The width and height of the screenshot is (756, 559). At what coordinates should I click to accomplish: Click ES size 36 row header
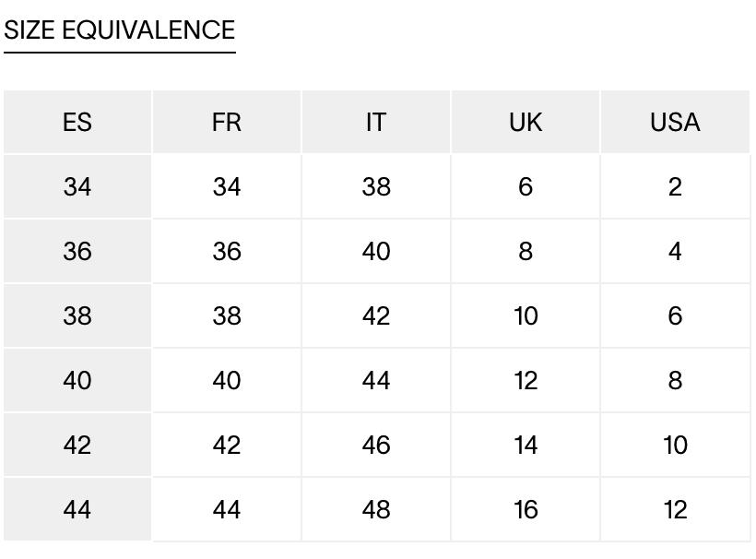click(x=77, y=251)
